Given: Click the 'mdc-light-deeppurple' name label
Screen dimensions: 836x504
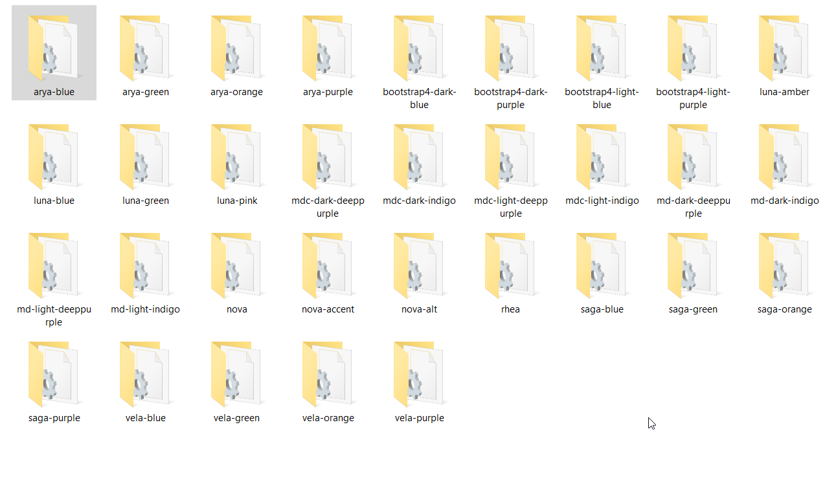Looking at the screenshot, I should point(510,207).
